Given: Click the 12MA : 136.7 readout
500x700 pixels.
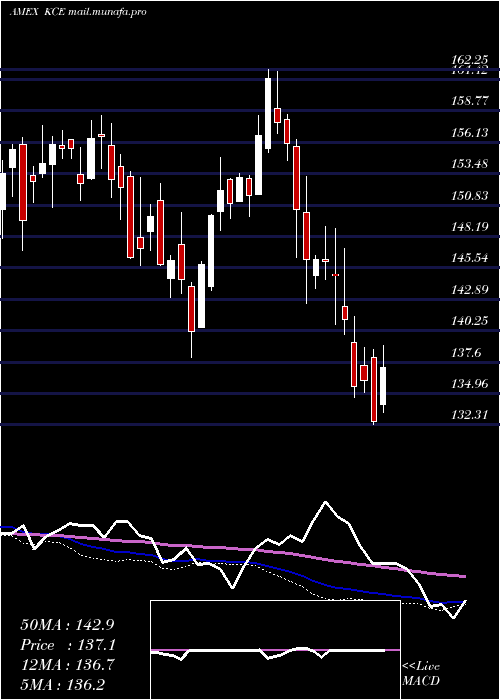Looking at the screenshot, I should pyautogui.click(x=67, y=665).
